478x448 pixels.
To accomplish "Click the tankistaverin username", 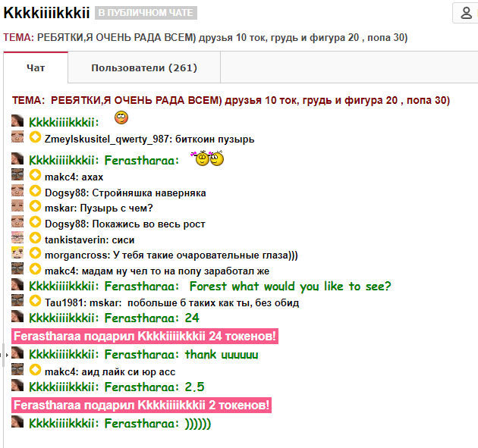I will (71, 239).
